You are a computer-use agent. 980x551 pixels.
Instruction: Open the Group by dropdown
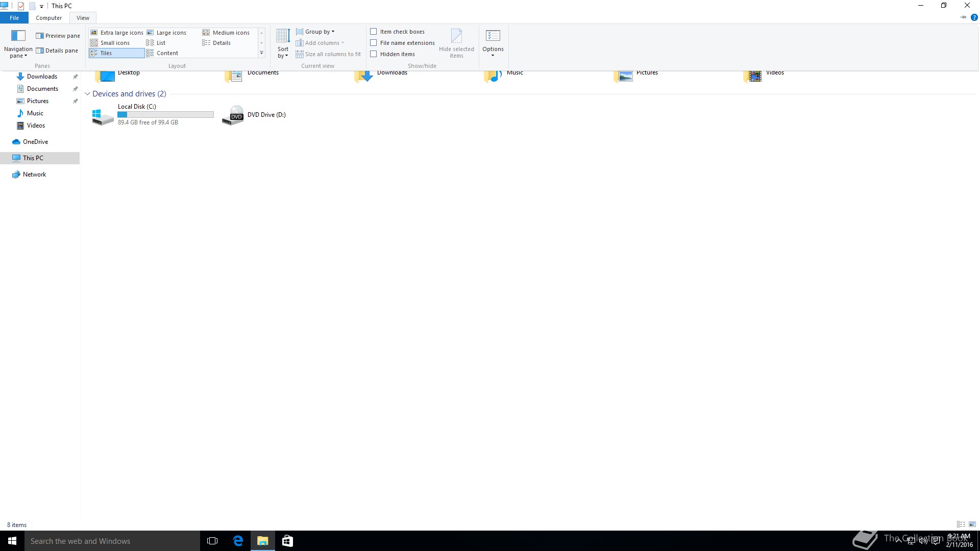(315, 32)
